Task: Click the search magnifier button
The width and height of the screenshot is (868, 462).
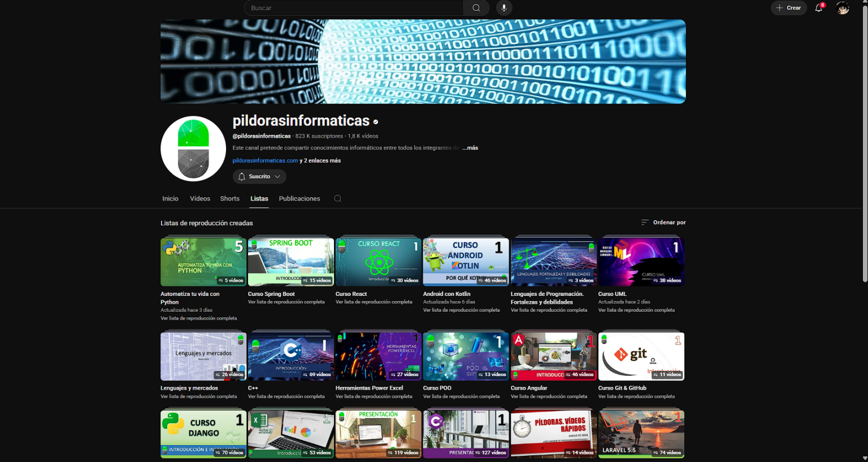Action: tap(476, 8)
